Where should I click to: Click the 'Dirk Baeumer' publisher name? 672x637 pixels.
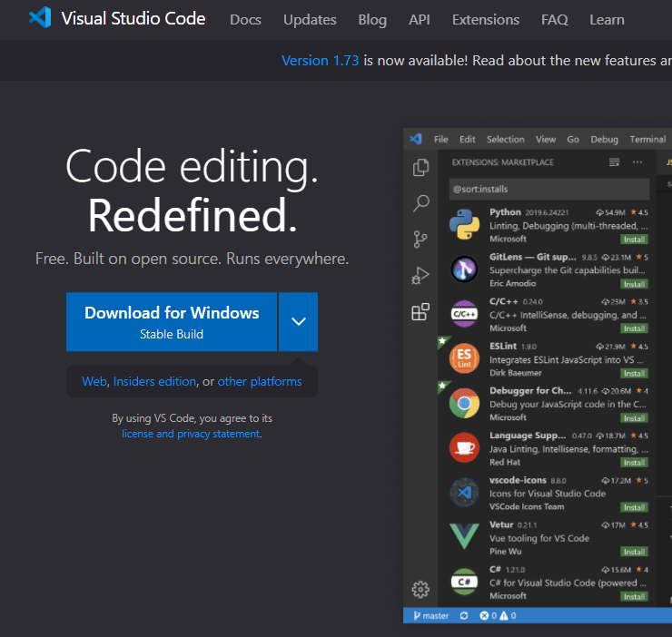pos(516,373)
